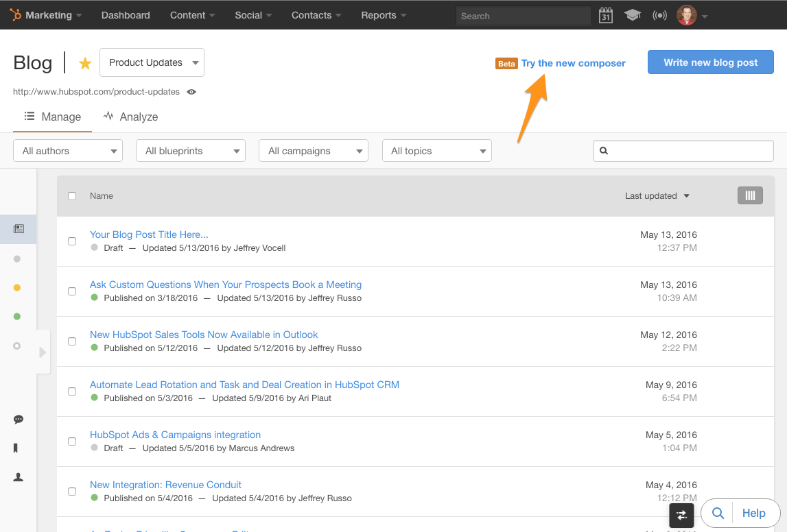Click Write new blog post button
The image size is (787, 532).
(x=711, y=62)
